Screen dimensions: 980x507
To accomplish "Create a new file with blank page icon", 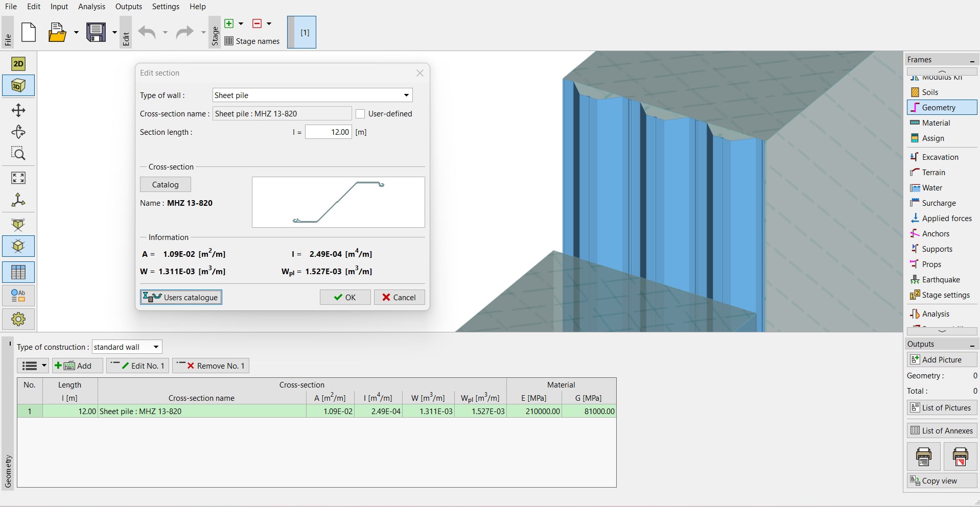I will coord(29,33).
